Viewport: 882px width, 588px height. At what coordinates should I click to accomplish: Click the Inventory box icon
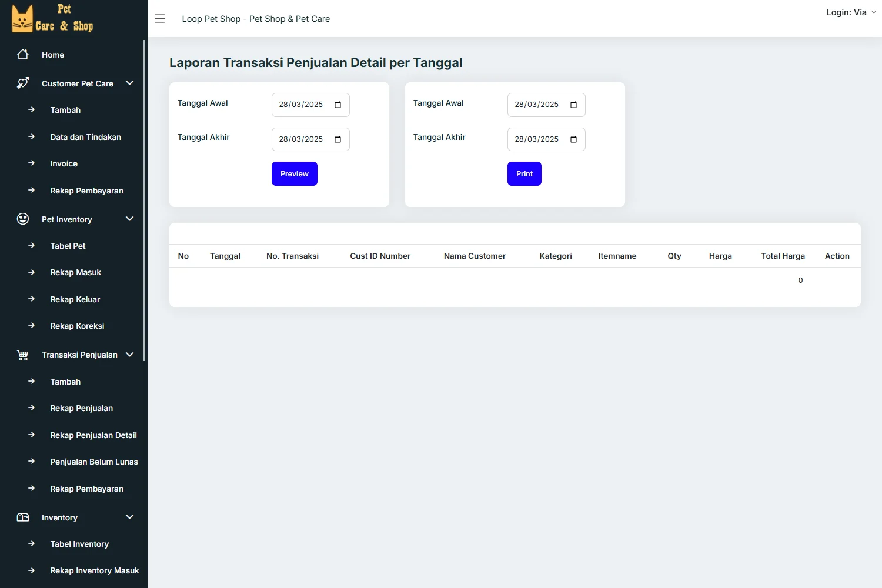tap(23, 517)
